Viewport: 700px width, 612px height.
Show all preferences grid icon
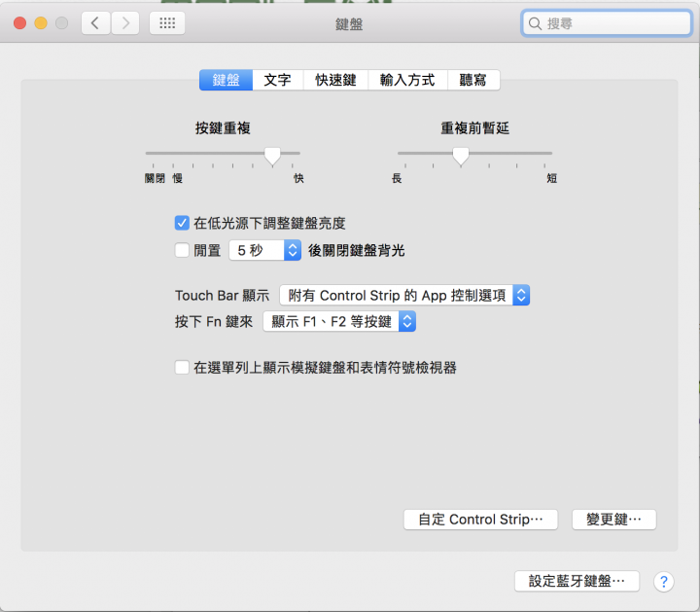(x=167, y=22)
